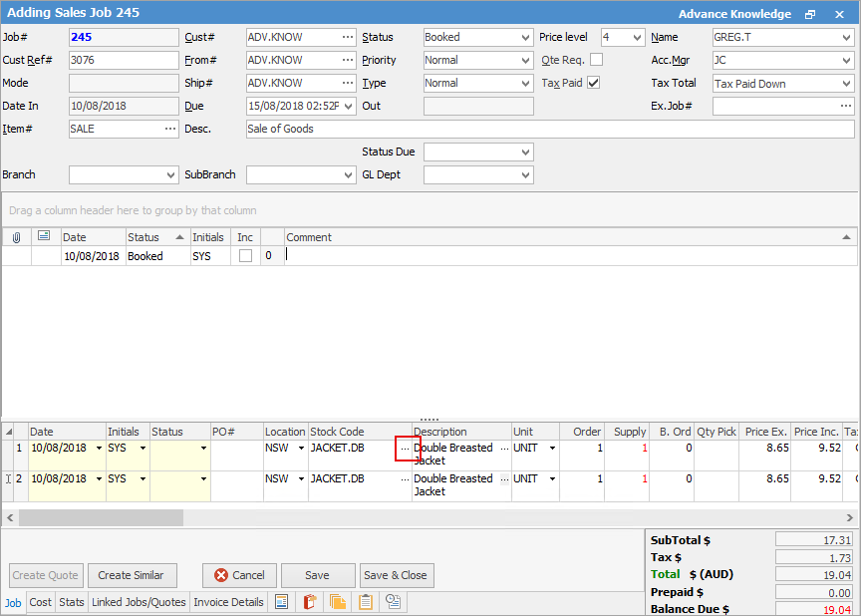Image resolution: width=861 pixels, height=616 pixels.
Task: Click the orange stacked pages icon tab
Action: (338, 602)
